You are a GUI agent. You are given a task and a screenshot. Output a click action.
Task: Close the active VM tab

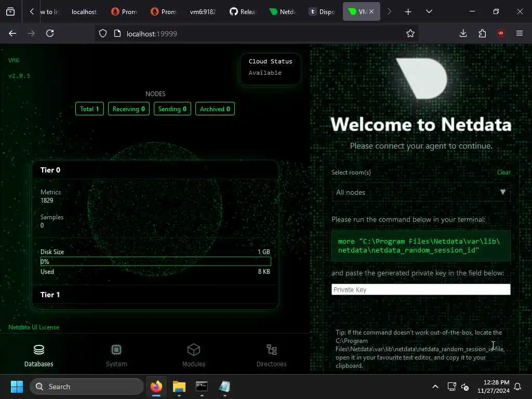371,11
